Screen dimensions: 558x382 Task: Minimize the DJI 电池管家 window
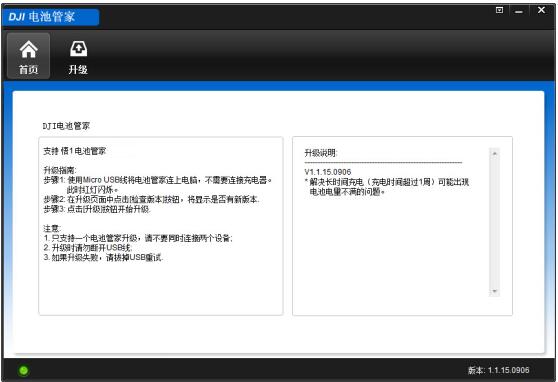click(x=518, y=11)
